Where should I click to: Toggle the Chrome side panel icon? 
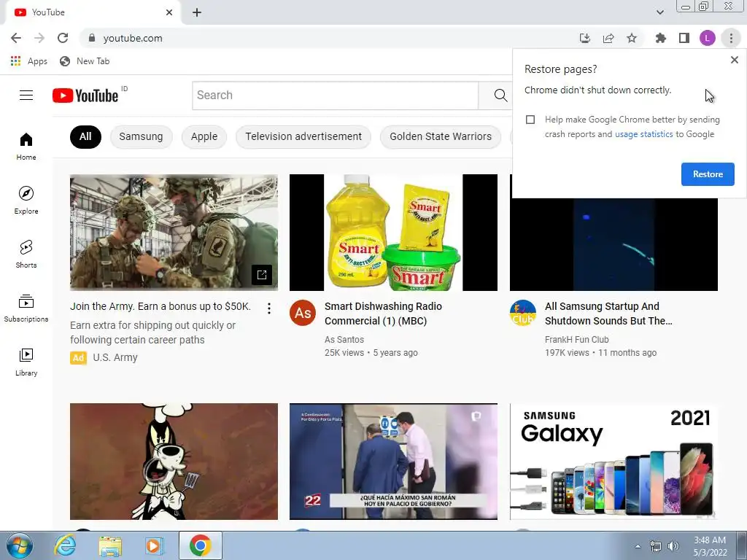click(684, 38)
